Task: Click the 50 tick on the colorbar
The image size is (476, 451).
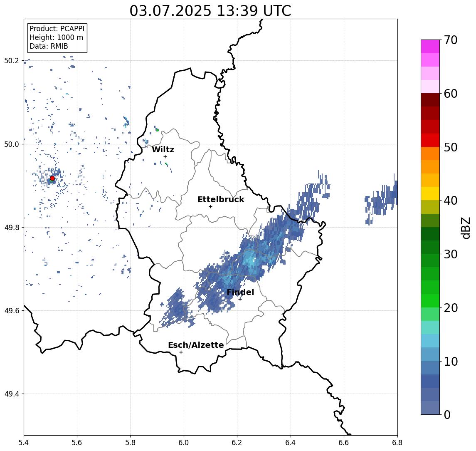Action: coord(451,147)
